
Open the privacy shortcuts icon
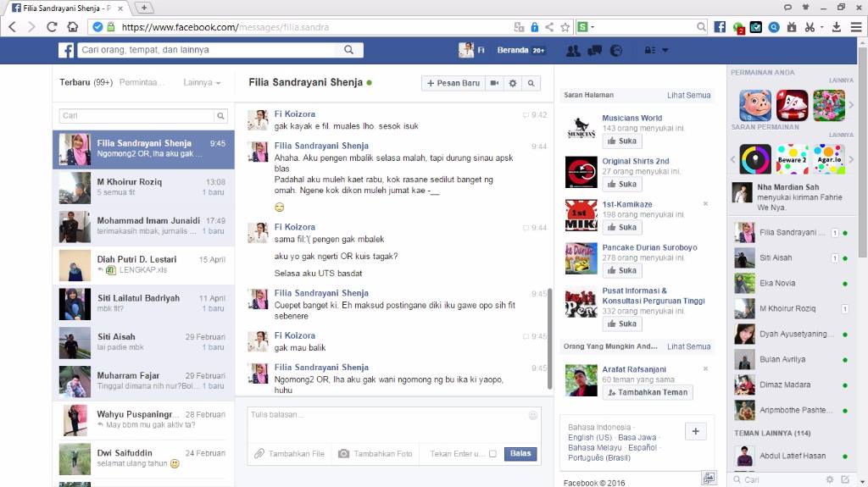650,50
